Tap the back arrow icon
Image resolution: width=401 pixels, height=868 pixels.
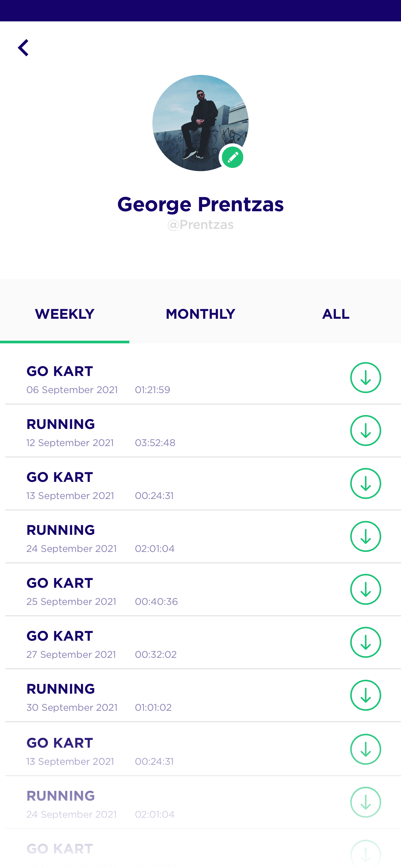23,48
